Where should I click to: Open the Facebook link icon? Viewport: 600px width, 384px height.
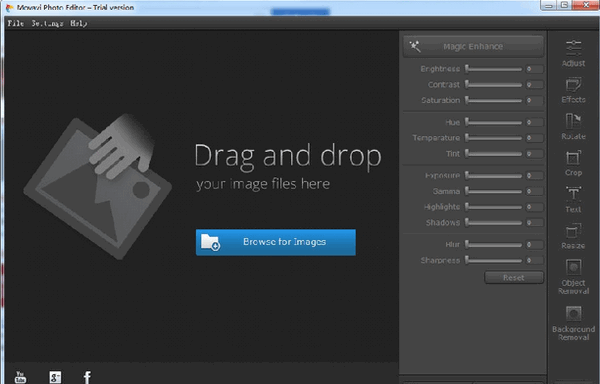click(87, 377)
